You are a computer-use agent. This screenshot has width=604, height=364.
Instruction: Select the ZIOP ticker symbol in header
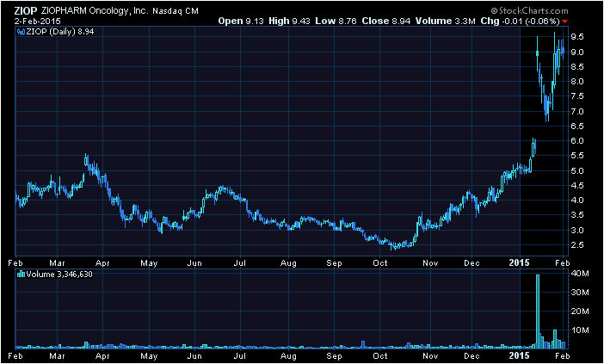coord(26,11)
